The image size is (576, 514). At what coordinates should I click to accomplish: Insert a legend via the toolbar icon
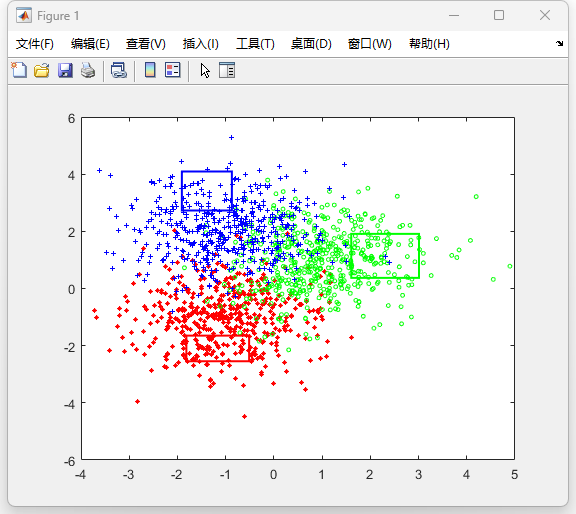coord(173,70)
